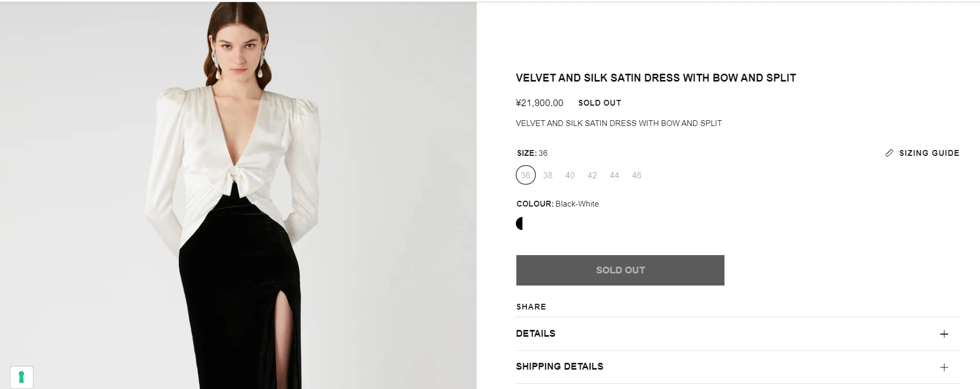
Task: Select size 42 option
Action: tap(592, 175)
